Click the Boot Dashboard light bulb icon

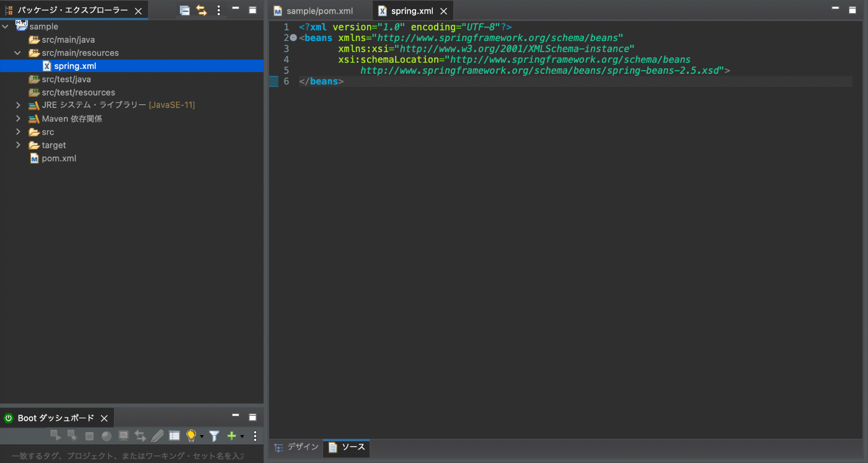[x=192, y=436]
